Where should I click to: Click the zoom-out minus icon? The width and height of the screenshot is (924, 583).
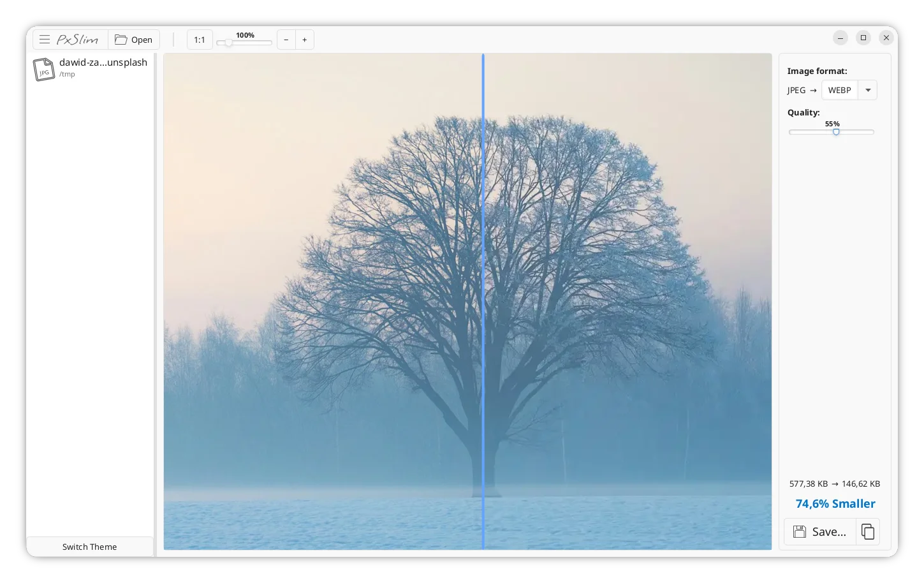[286, 40]
